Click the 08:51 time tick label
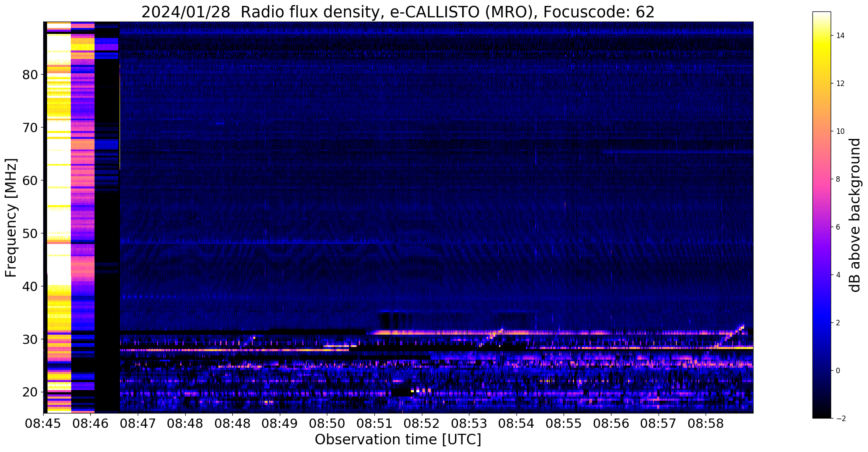The width and height of the screenshot is (868, 452). 374,423
